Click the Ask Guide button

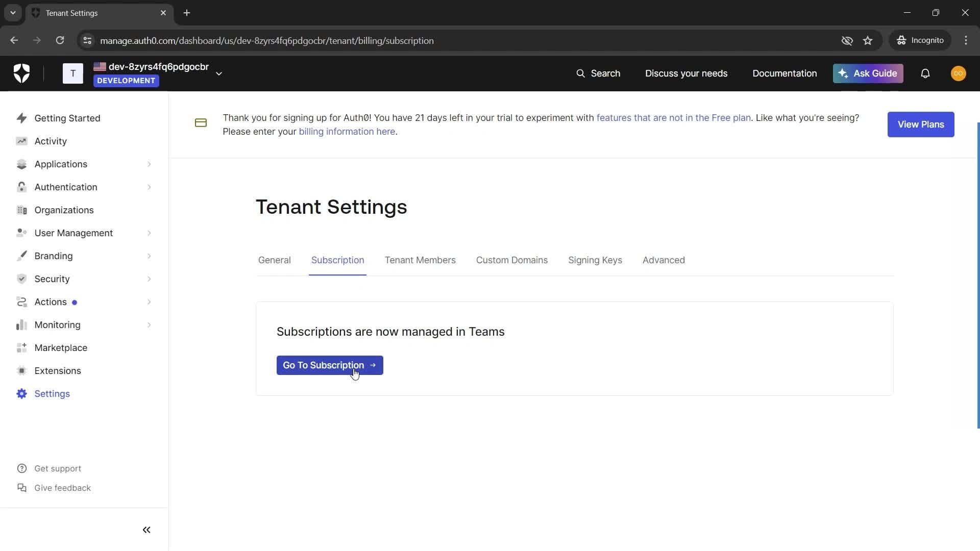pos(868,73)
